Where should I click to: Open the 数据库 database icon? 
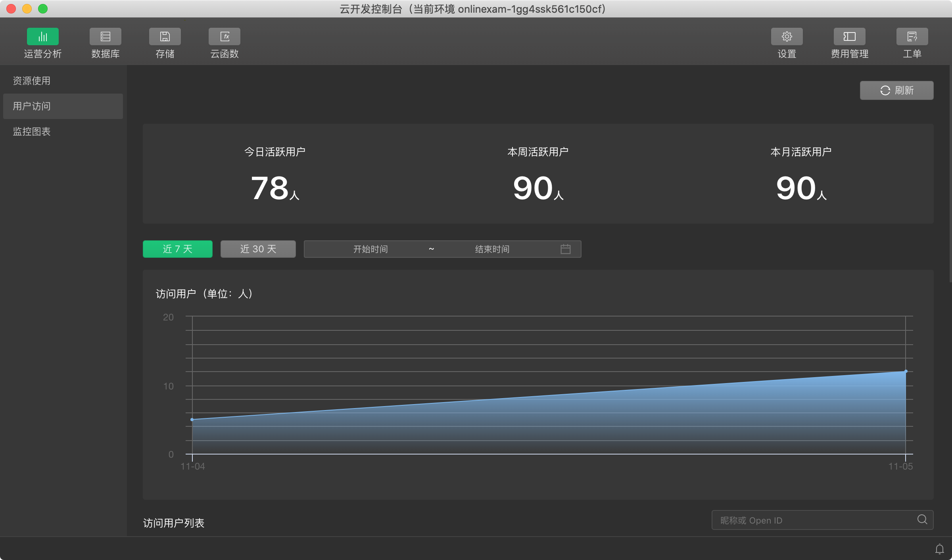(x=105, y=36)
